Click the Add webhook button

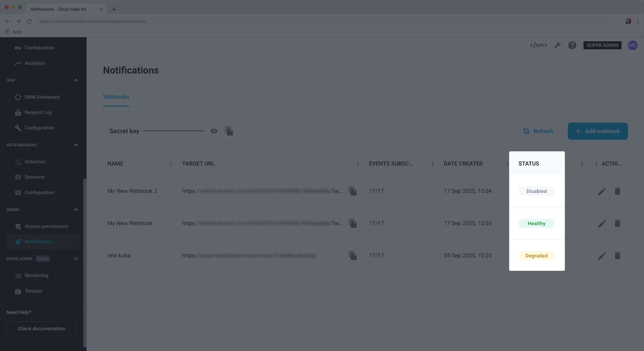pos(597,131)
